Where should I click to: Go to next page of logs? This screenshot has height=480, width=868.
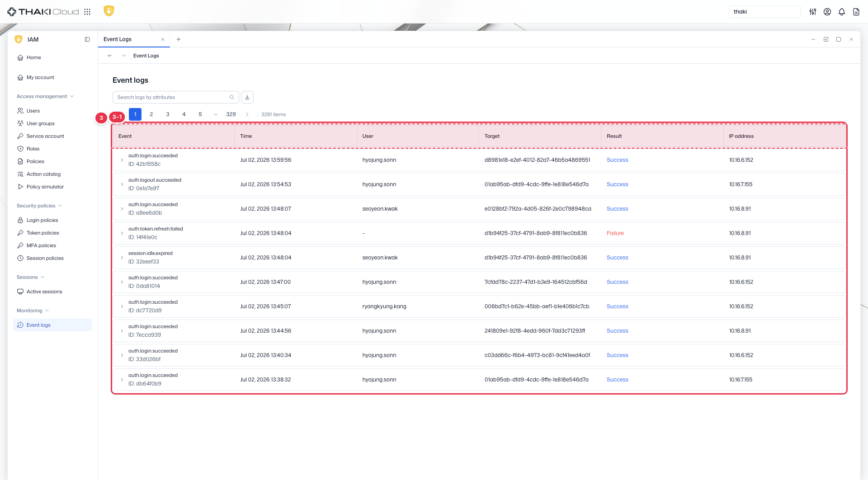click(247, 114)
